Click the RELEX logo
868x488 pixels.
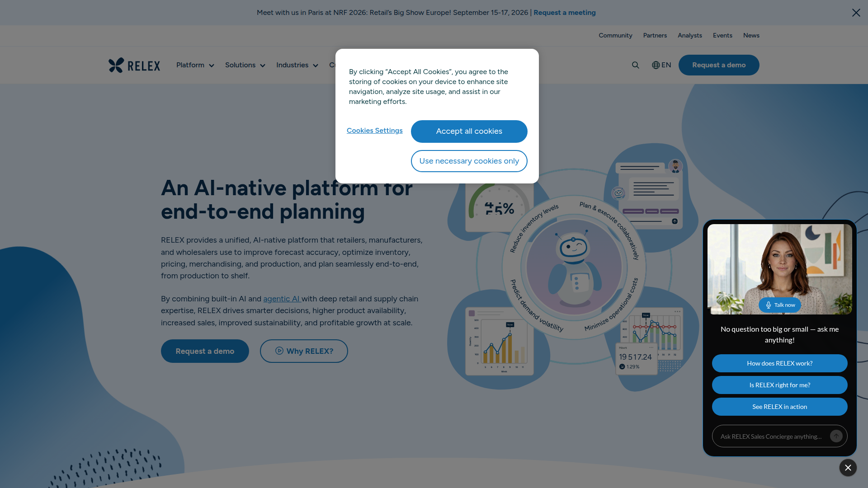[x=134, y=65]
